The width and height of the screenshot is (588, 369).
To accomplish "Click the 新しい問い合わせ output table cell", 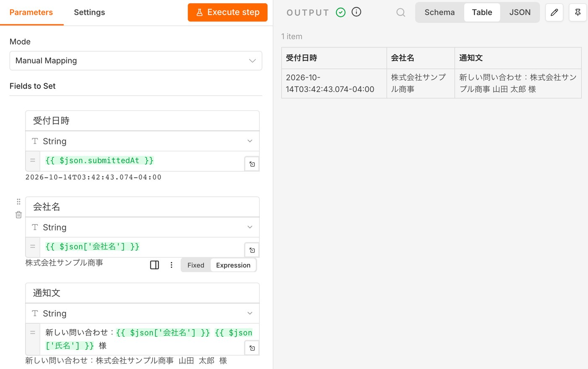I will coord(518,84).
